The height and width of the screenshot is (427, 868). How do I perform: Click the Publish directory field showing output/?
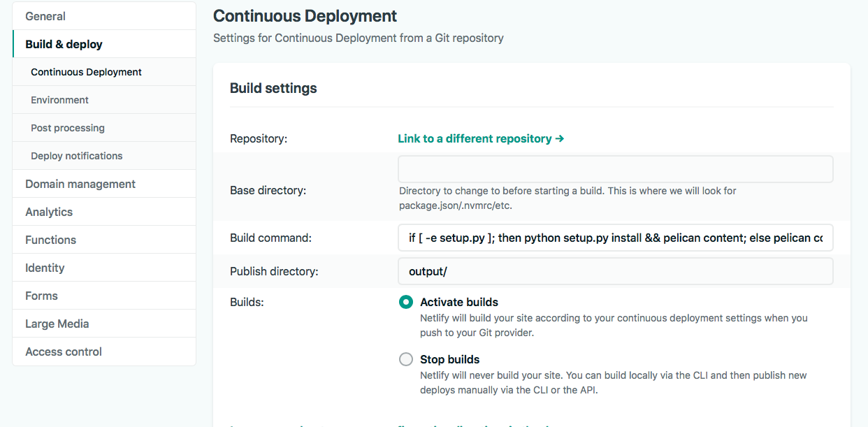click(615, 272)
